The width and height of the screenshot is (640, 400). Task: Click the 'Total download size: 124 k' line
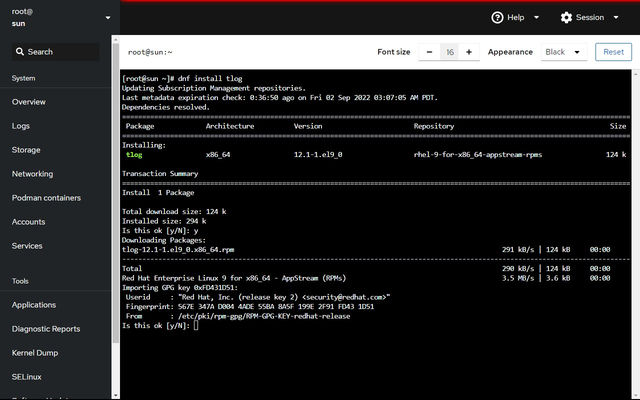tap(174, 211)
